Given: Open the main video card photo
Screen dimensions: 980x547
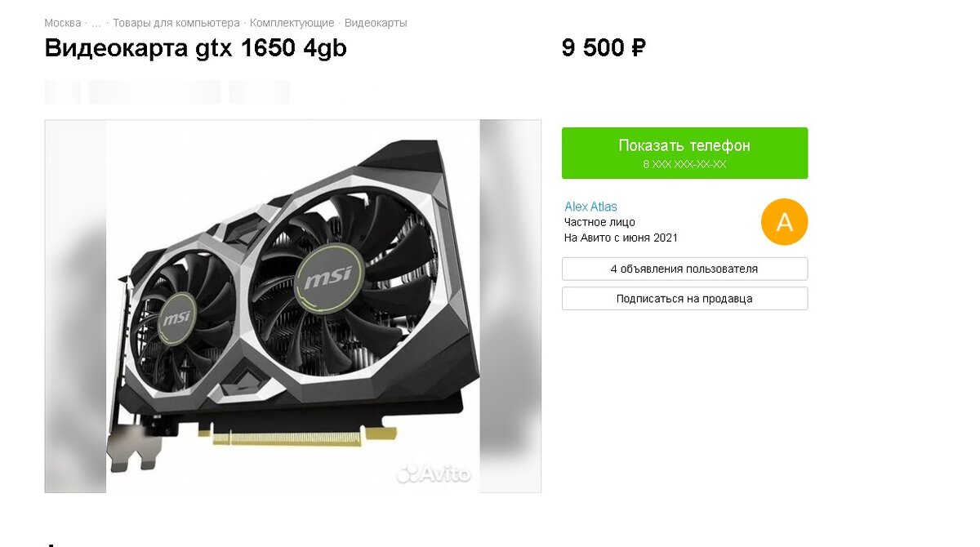Looking at the screenshot, I should 292,306.
